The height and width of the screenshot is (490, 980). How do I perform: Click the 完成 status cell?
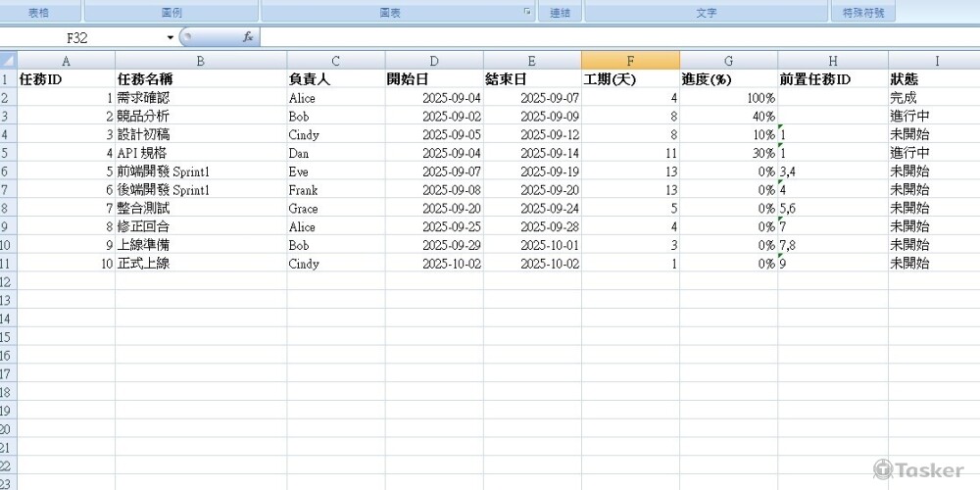pos(934,98)
